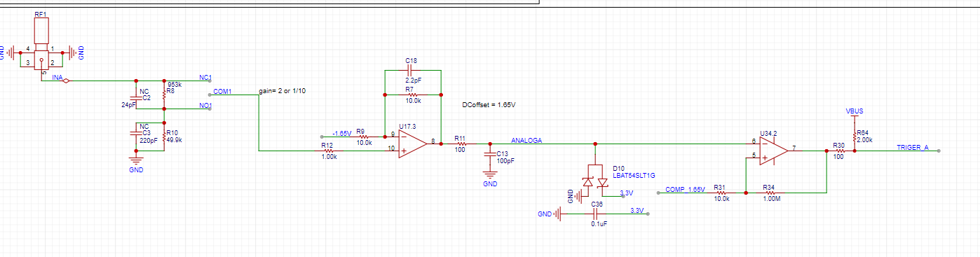
Task: Select resistor R7 10.0k
Action: pos(412,94)
